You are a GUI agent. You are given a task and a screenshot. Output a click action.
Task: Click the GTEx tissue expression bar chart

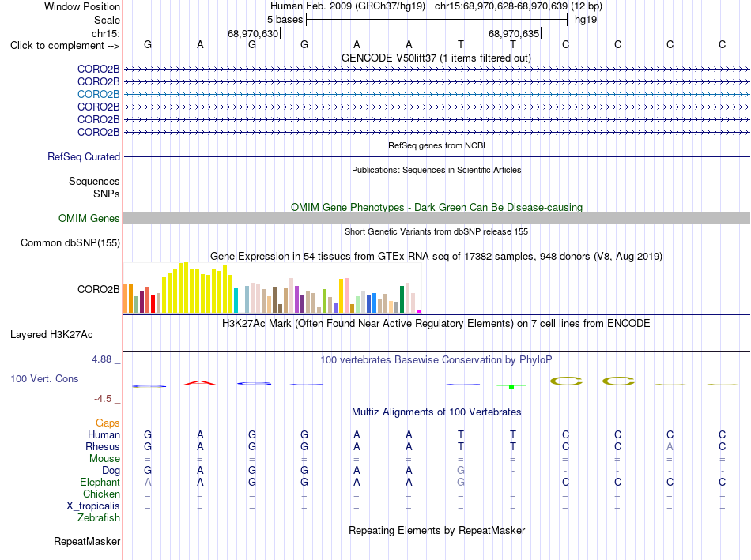[x=272, y=288]
